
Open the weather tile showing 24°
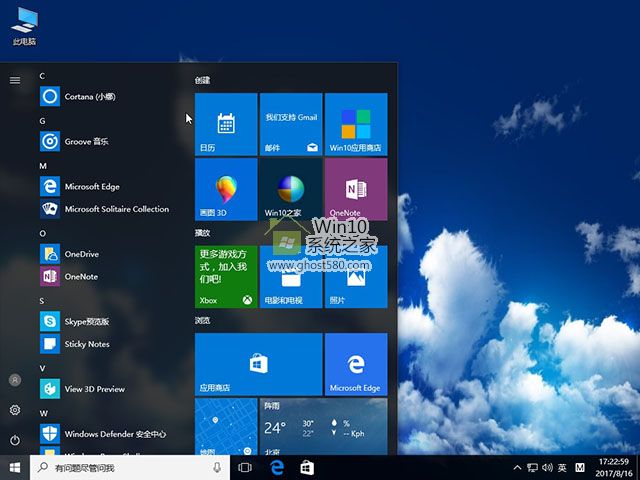coord(323,427)
